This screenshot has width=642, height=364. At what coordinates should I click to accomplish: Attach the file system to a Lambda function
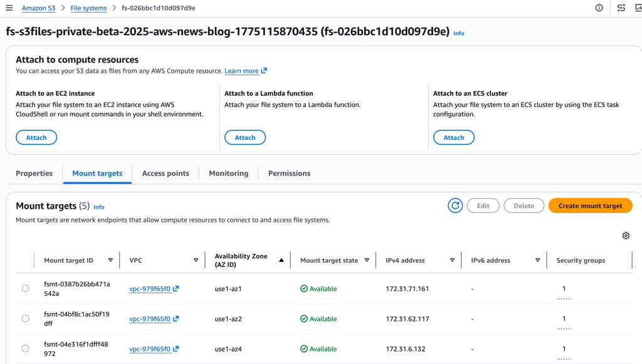245,137
